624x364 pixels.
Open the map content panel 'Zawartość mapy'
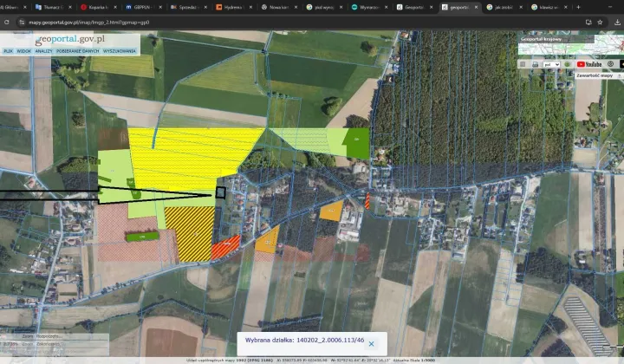point(596,75)
